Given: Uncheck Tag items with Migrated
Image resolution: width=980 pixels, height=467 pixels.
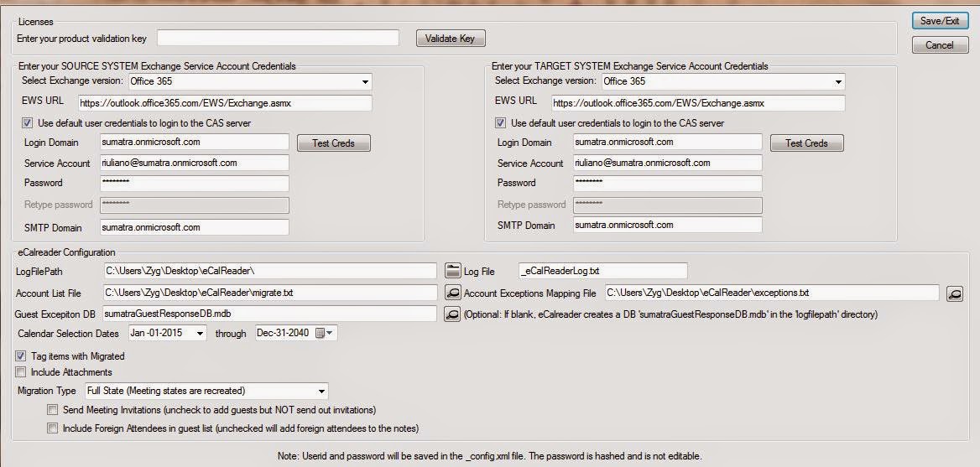Looking at the screenshot, I should (21, 356).
